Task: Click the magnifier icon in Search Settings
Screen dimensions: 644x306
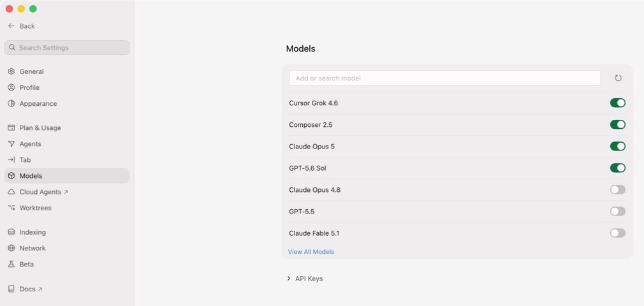Action: coord(12,48)
